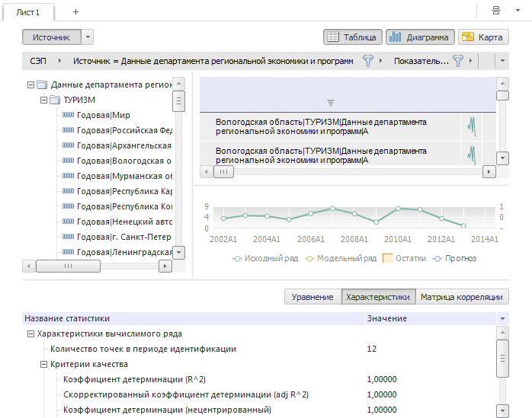Select Годовая|г. Санкт-Петер series
The width and height of the screenshot is (532, 418).
[124, 238]
